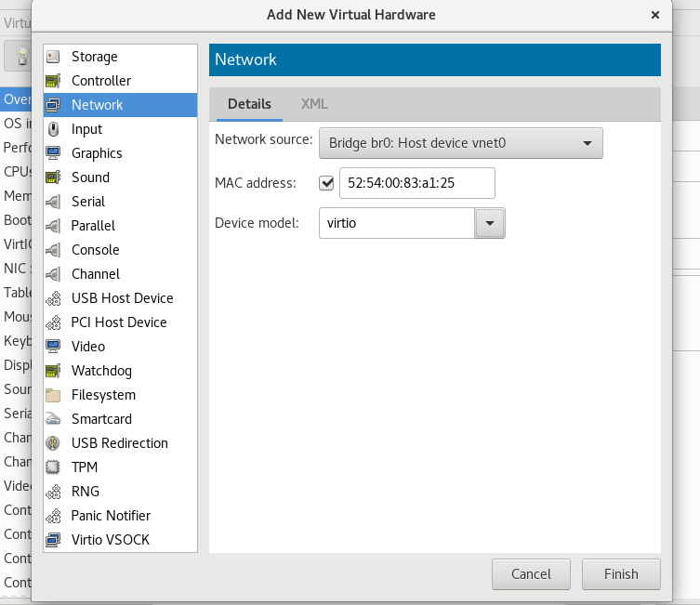
Task: Choose Panic Notifier text
Action: (112, 516)
